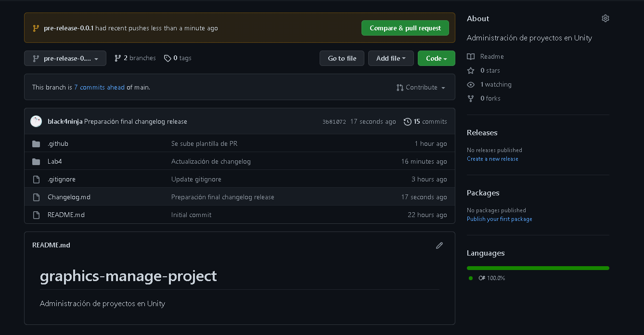Open the .github folder
The image size is (644, 335).
tap(58, 144)
